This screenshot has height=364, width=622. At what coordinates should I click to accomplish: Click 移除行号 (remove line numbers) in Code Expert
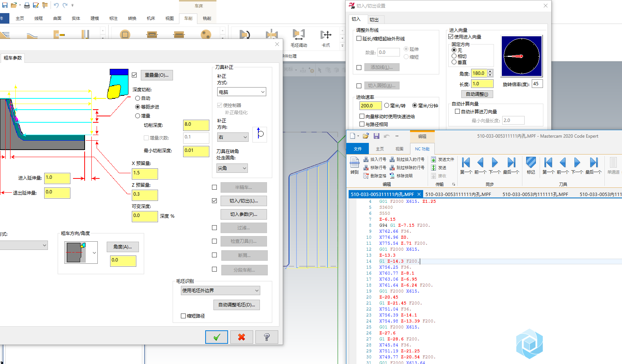(375, 168)
